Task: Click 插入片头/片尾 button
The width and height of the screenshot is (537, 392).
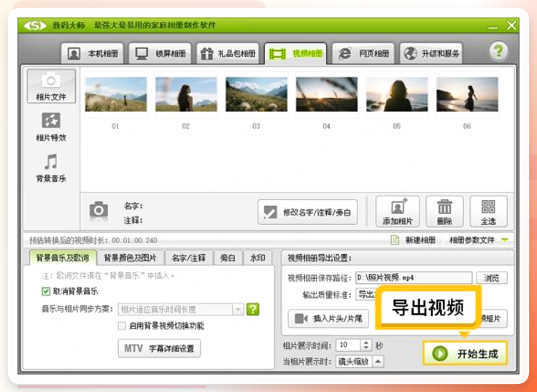Action: click(x=329, y=319)
